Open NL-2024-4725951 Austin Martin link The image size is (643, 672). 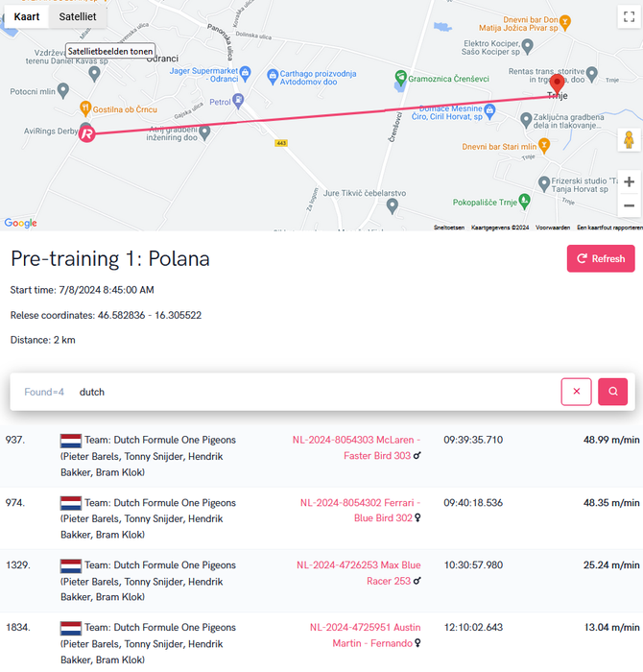(366, 635)
